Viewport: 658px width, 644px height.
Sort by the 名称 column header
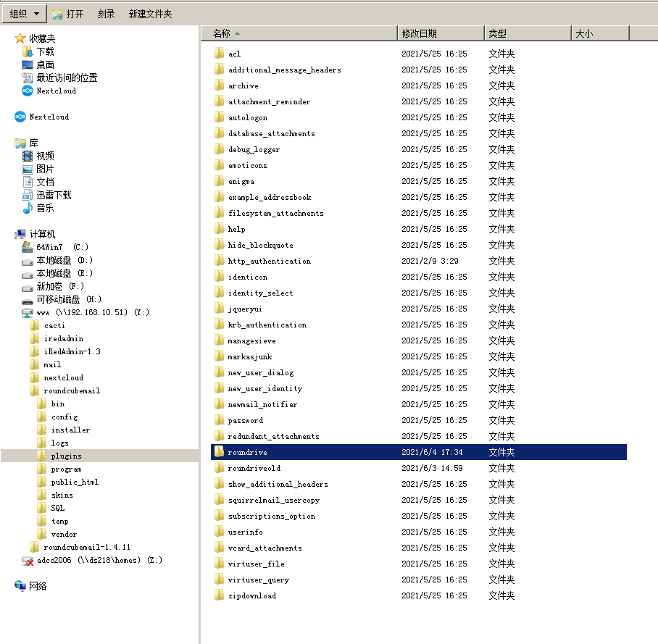(299, 33)
